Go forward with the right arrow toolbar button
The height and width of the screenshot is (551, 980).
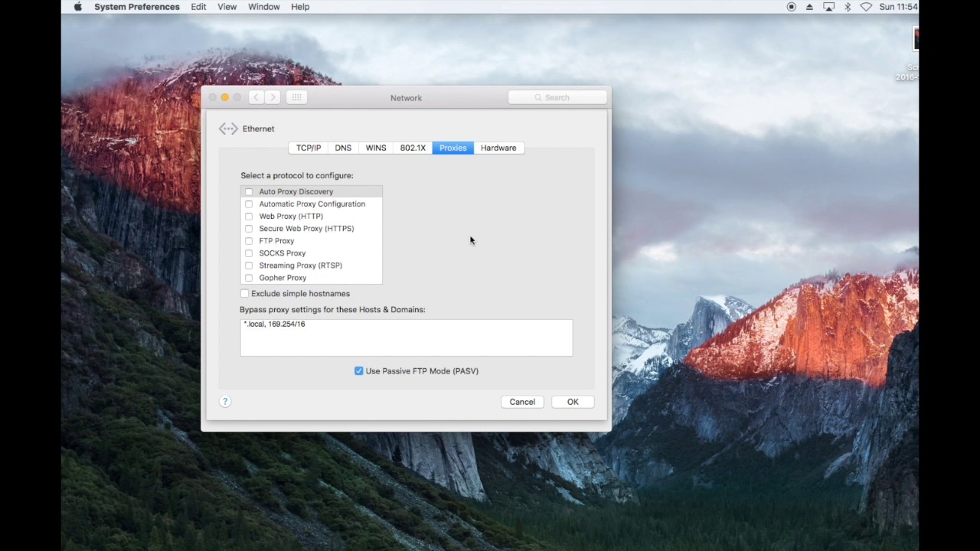(273, 97)
